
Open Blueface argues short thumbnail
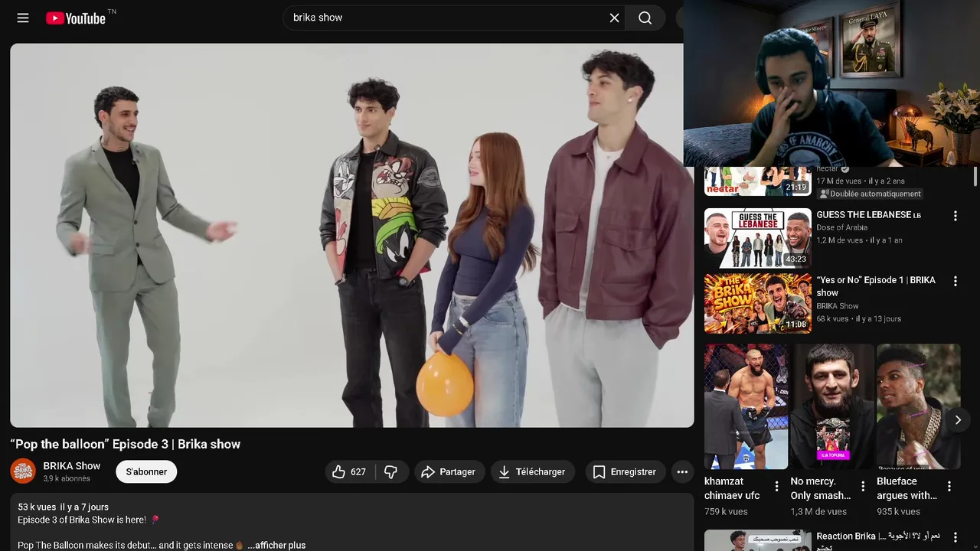919,406
